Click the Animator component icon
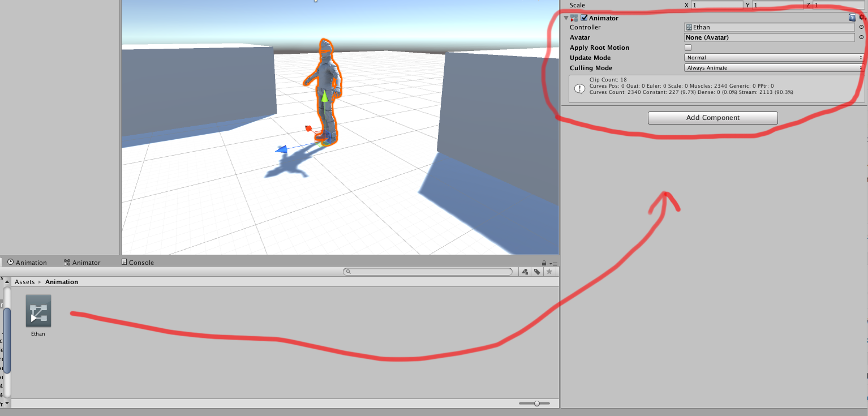The height and width of the screenshot is (416, 868). point(574,18)
